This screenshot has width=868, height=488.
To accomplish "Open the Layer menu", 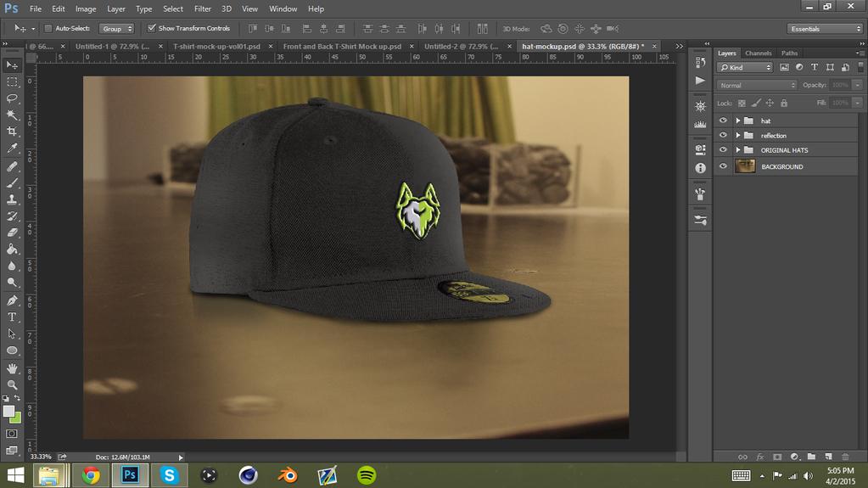I will [x=115, y=8].
